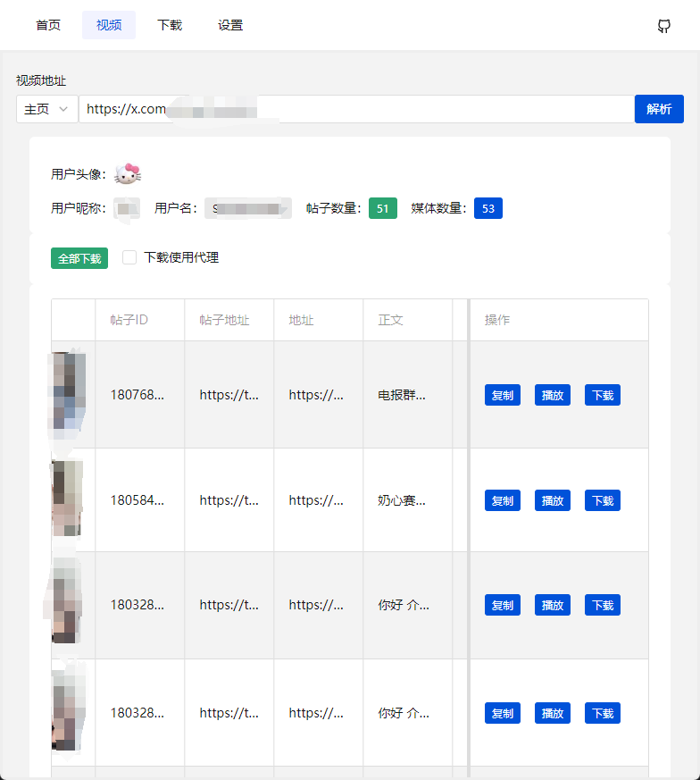Click the 媒体数量 badge 53
This screenshot has width=700, height=780.
tap(488, 208)
